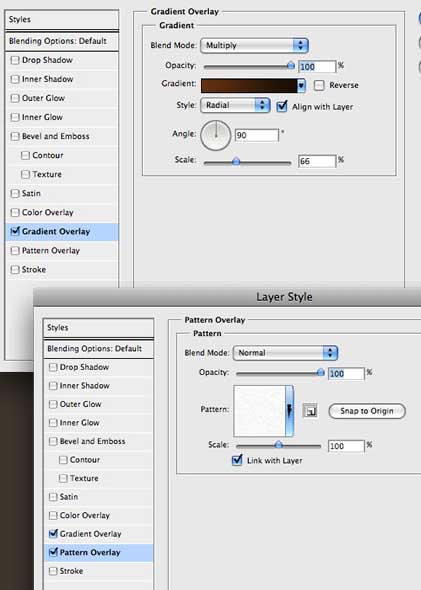Open the Normal blend mode dropdown

click(x=285, y=353)
